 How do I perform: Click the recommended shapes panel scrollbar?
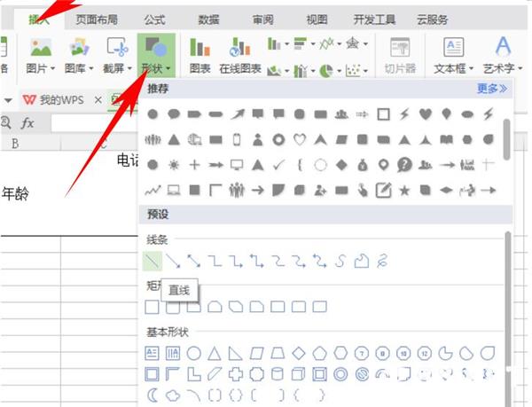tap(506, 139)
